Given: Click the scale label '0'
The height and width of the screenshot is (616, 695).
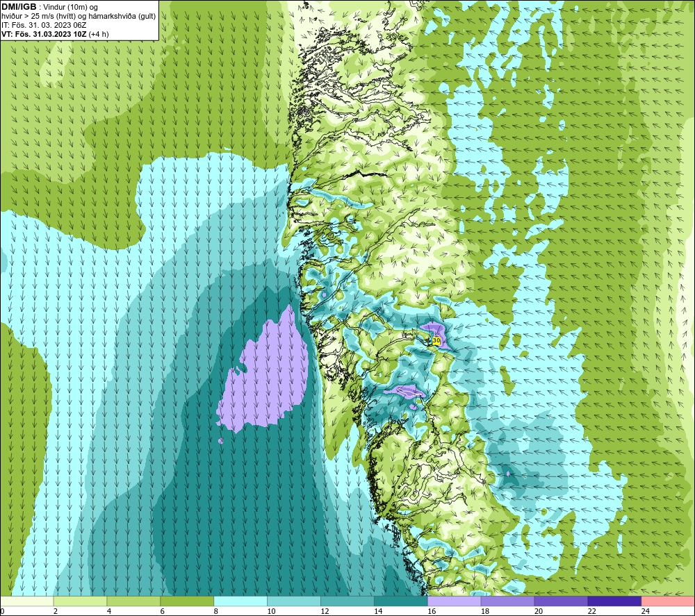Looking at the screenshot, I should click(x=2, y=611).
